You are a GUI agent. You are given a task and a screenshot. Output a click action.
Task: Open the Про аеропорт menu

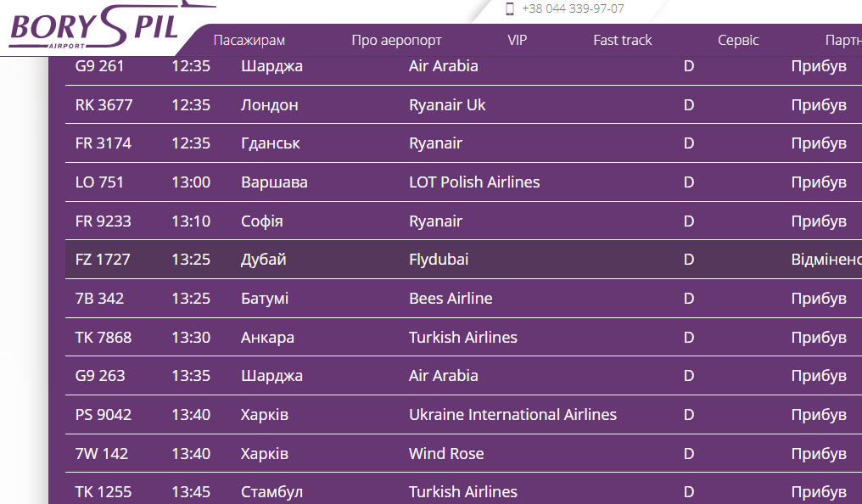[x=396, y=40]
